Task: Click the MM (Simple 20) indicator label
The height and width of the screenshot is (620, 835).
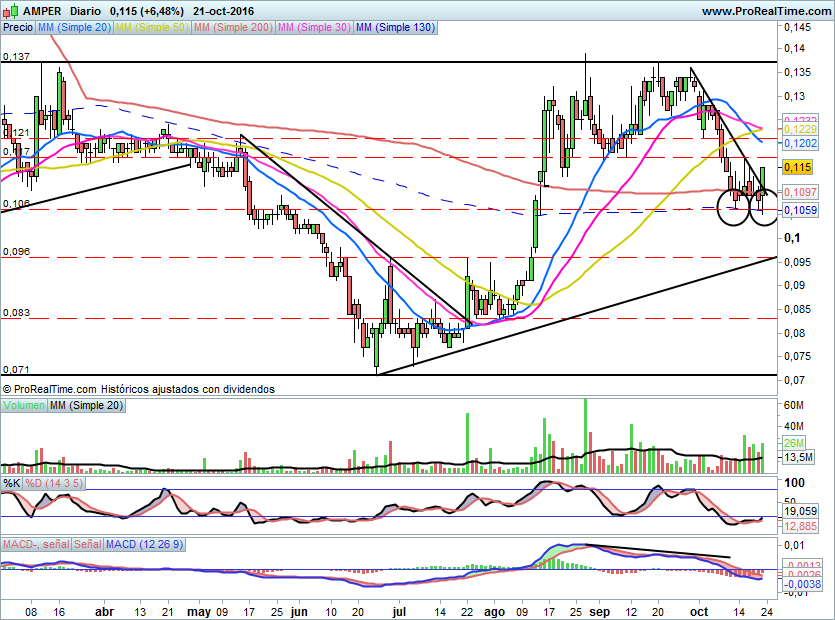Action: point(73,28)
